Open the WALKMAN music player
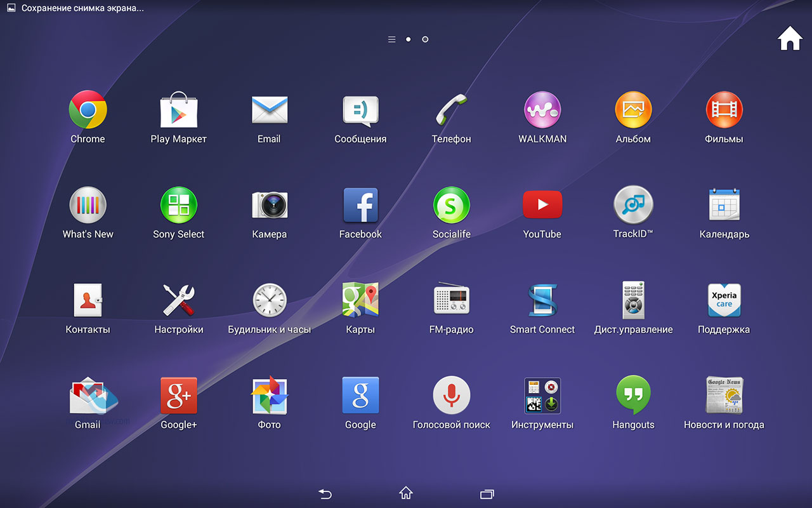 (x=542, y=110)
